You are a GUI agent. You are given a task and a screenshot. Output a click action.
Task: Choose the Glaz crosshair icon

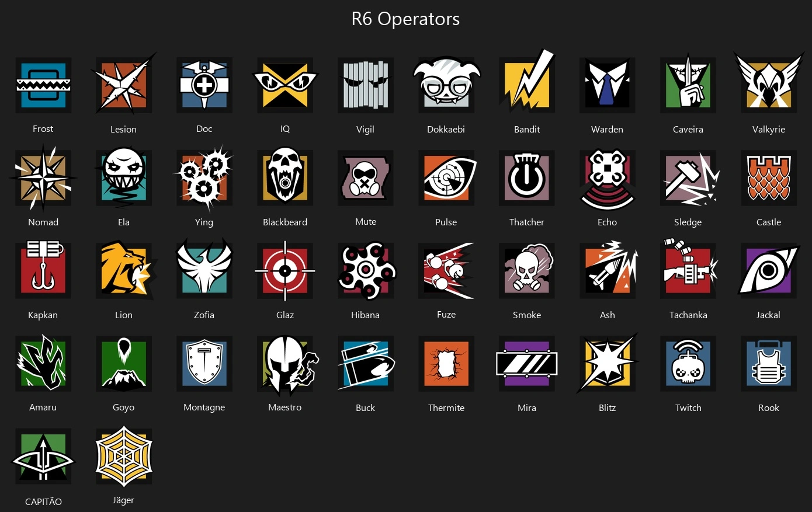(x=285, y=271)
